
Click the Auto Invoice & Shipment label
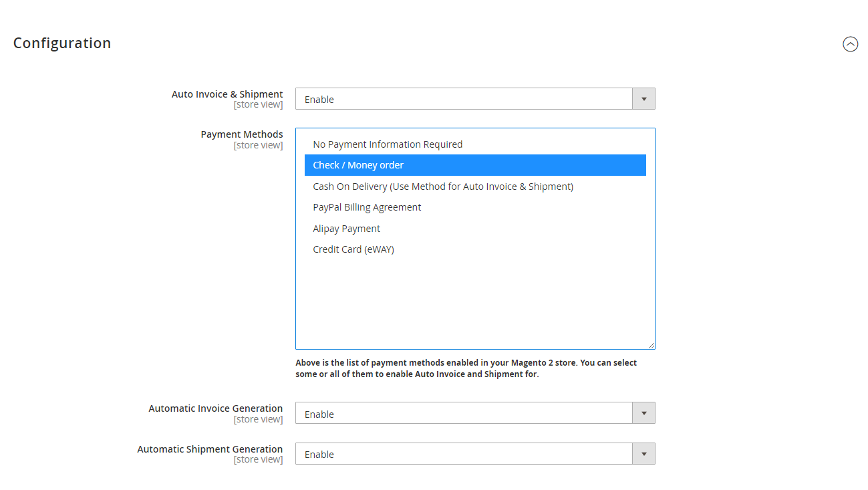tap(227, 94)
